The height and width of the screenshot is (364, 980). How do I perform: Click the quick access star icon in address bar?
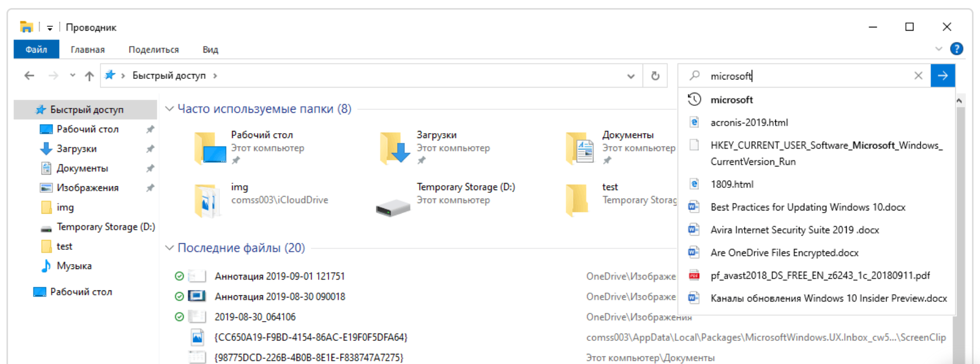coord(110,75)
